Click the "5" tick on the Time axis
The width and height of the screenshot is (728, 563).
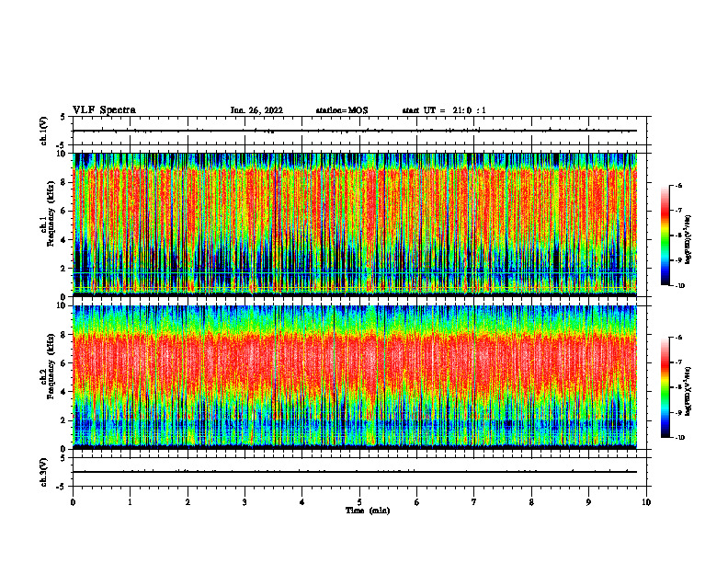[359, 502]
